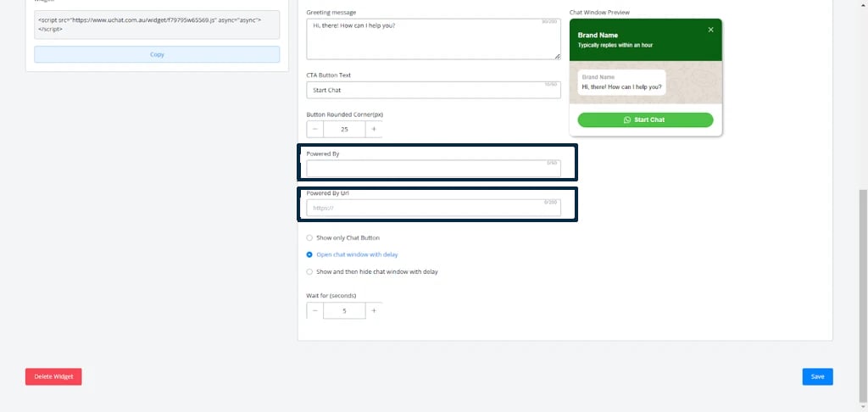This screenshot has height=412, width=868.
Task: Click into the Powered By Url field
Action: (x=433, y=208)
